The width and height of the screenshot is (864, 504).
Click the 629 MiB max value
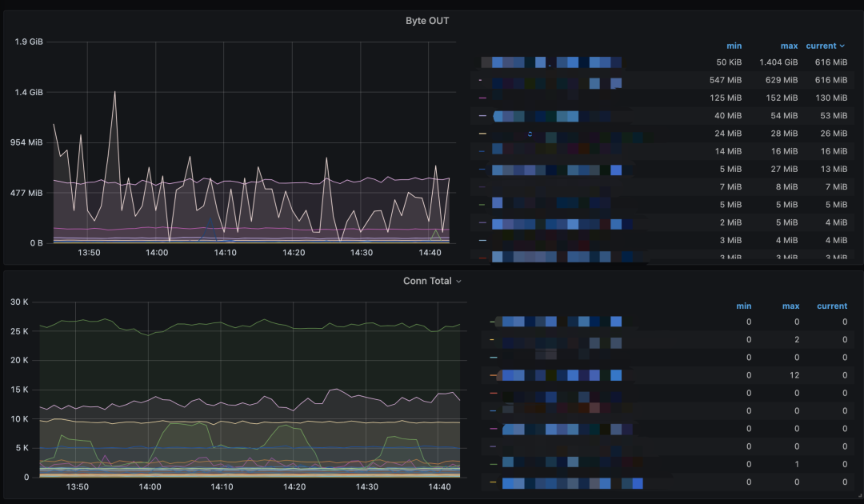782,80
